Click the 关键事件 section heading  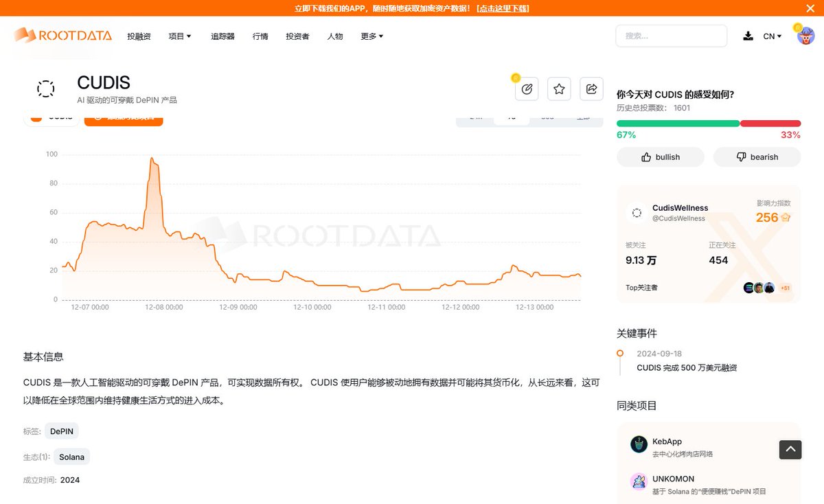click(637, 334)
